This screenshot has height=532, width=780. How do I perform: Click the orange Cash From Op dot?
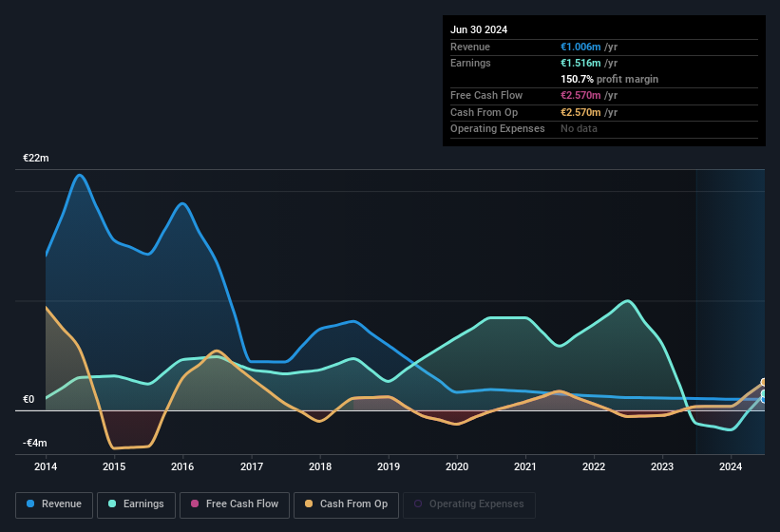[x=310, y=504]
